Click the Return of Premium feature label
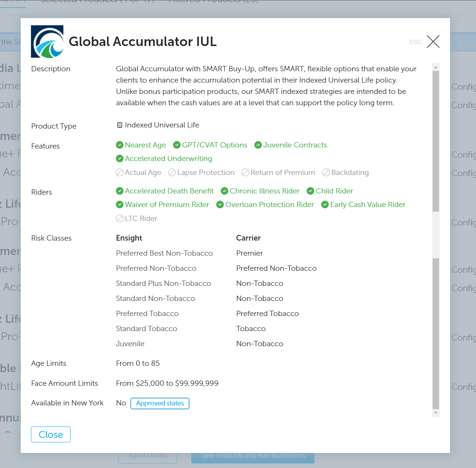 click(x=283, y=172)
